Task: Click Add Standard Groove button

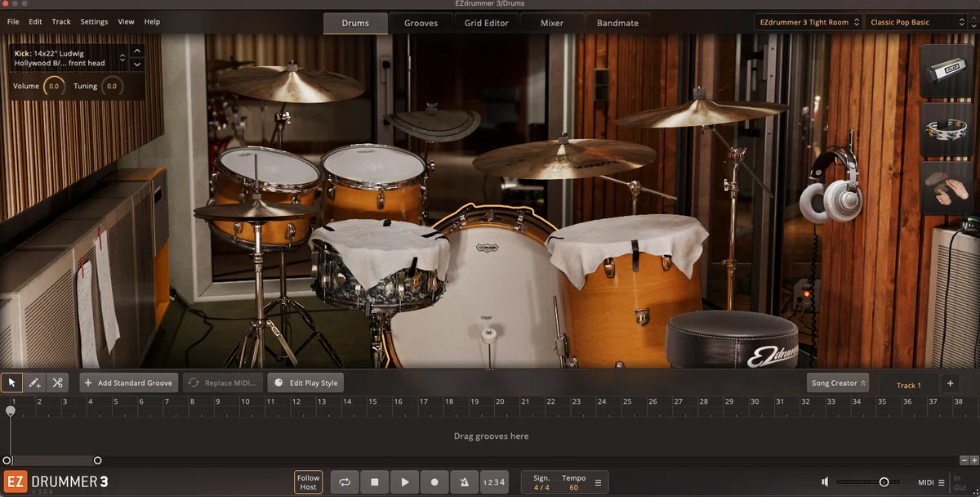Action: click(x=129, y=383)
